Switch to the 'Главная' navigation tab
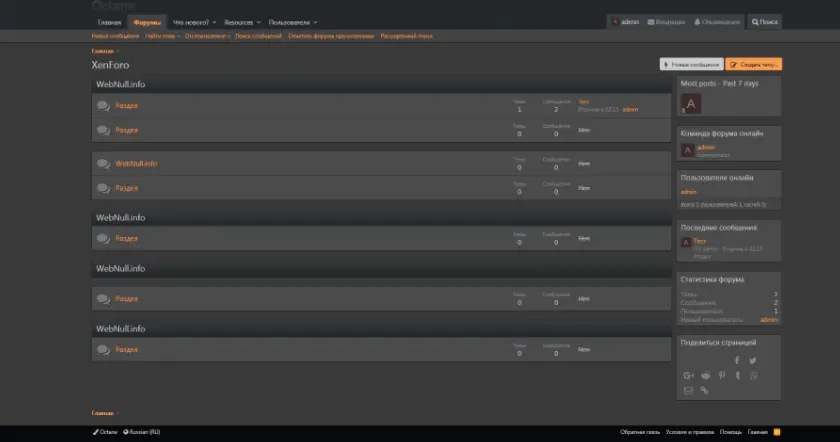Image resolution: width=840 pixels, height=442 pixels. 109,21
